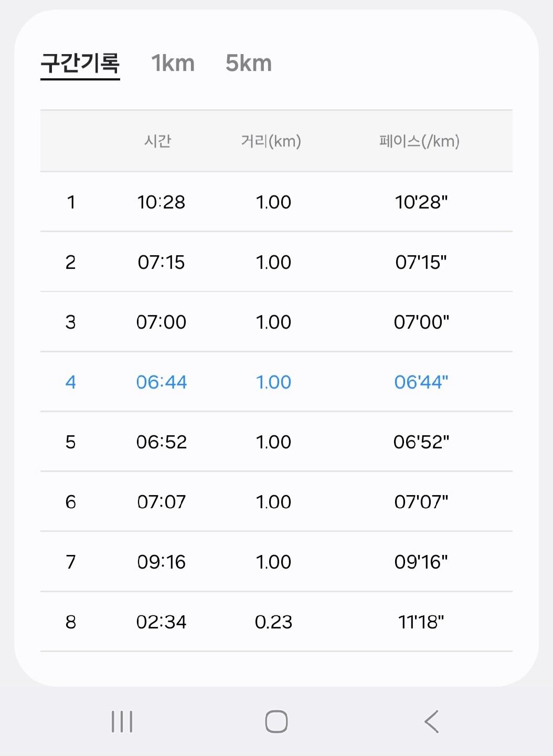The image size is (553, 756).
Task: Tap lap 1 pace 10'28"
Action: 421,202
